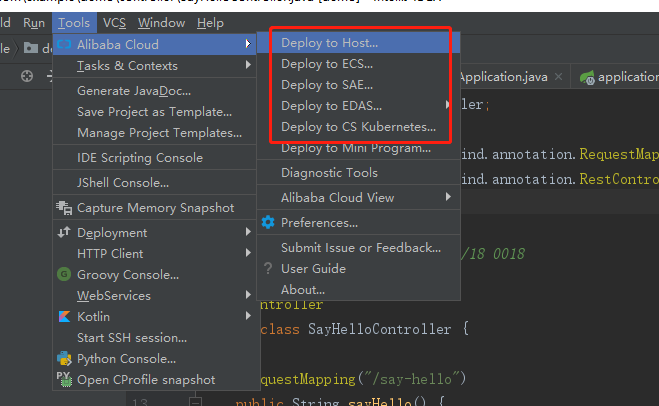
Task: Open the Tools menu
Action: (74, 23)
